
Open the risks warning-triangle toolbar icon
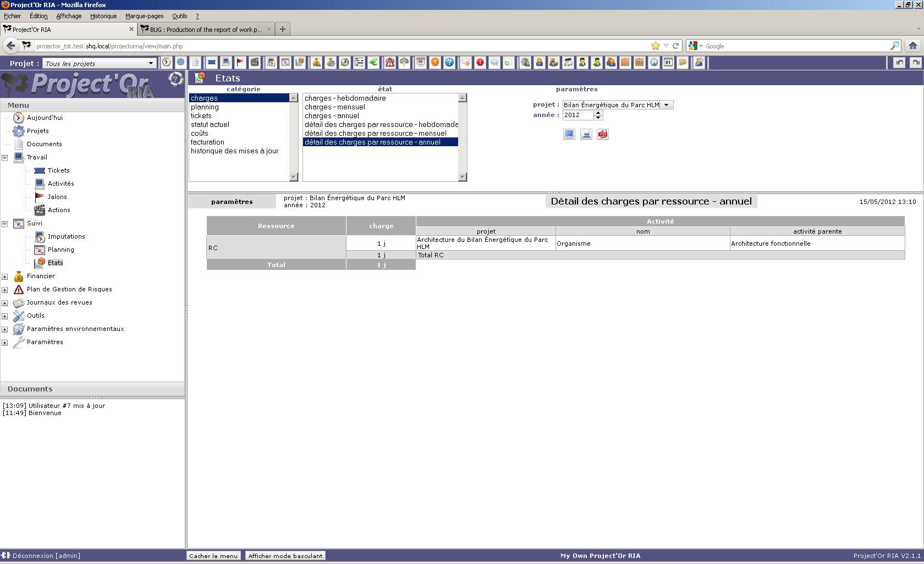(390, 63)
